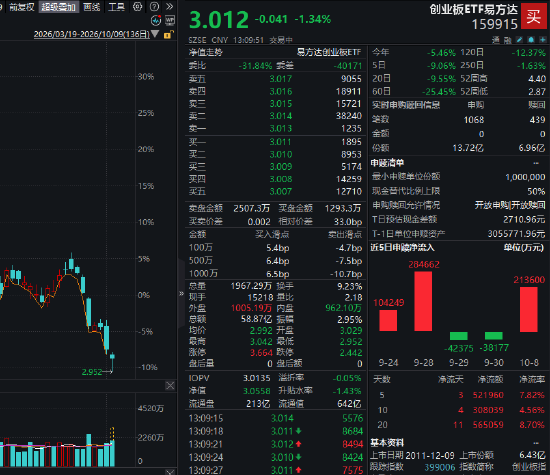This screenshot has height=475, width=550.
Task: Click the 9-28 red inflow bar 284662
Action: click(423, 301)
